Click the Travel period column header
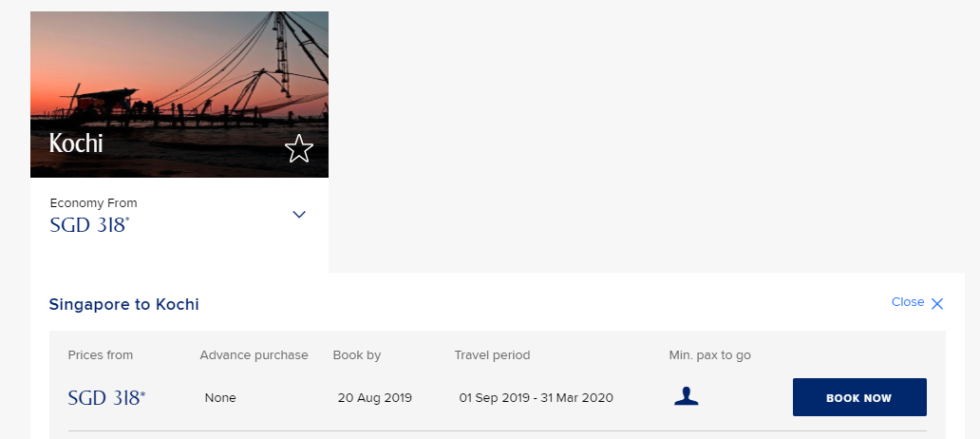The image size is (980, 439). (x=492, y=355)
